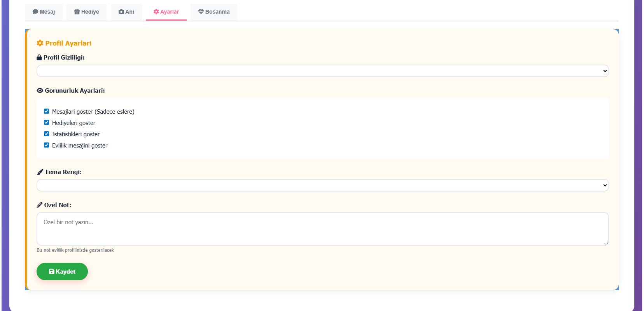Click the speech bubble icon on Mesaj tab
This screenshot has width=644, height=311.
pos(35,12)
